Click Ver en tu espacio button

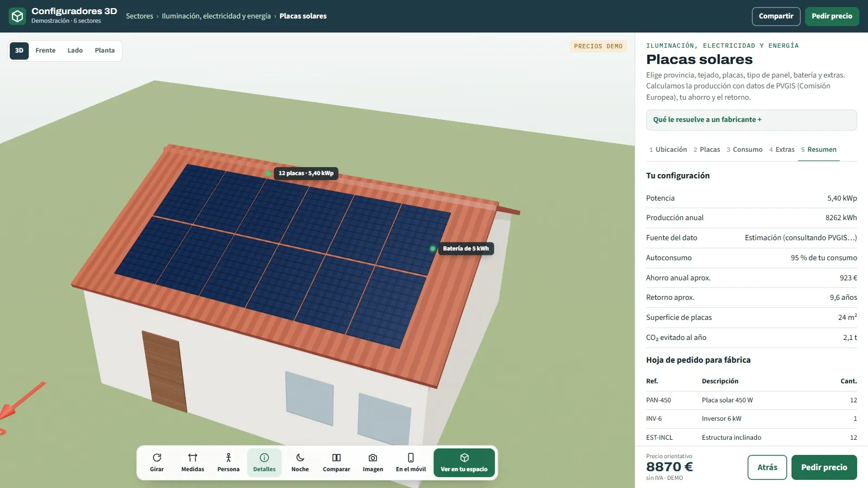click(x=464, y=463)
